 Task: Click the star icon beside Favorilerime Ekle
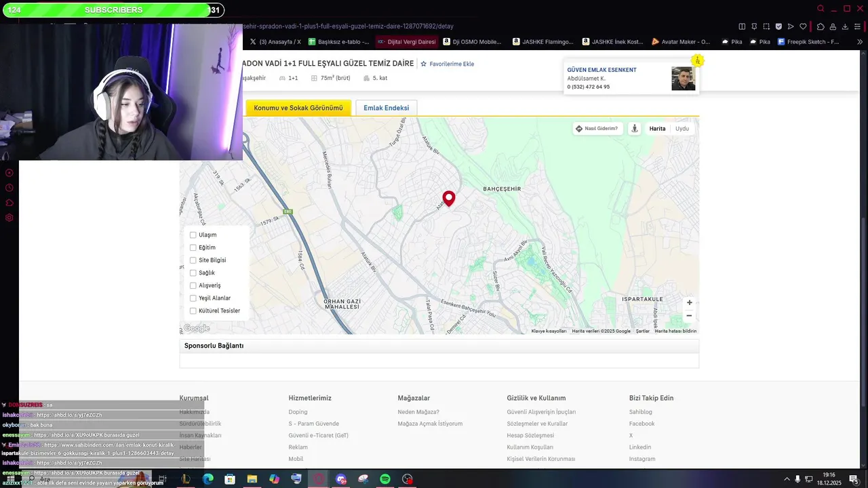(424, 64)
